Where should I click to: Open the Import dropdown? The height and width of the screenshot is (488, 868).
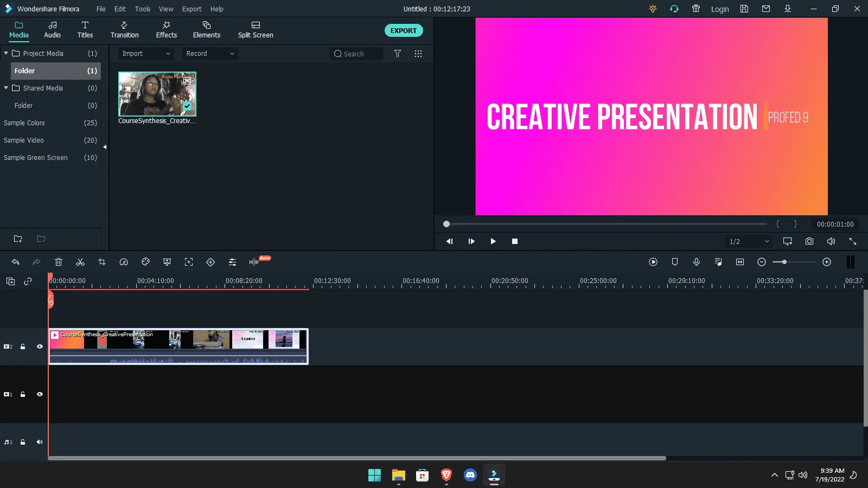coord(146,54)
